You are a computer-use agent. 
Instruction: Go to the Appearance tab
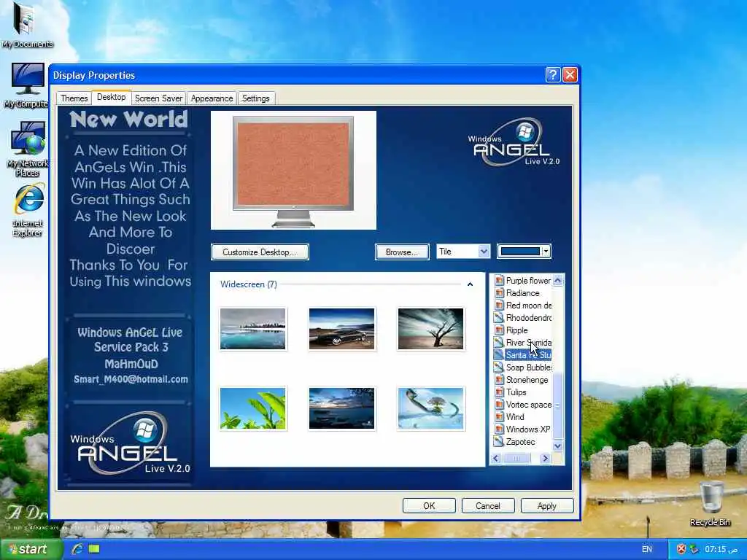tap(212, 98)
